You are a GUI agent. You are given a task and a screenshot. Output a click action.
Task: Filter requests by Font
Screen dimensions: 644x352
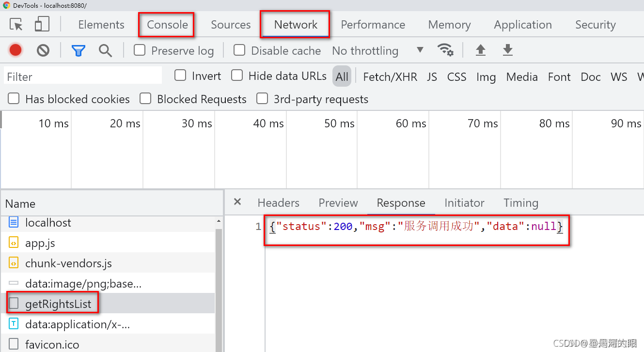tap(559, 77)
